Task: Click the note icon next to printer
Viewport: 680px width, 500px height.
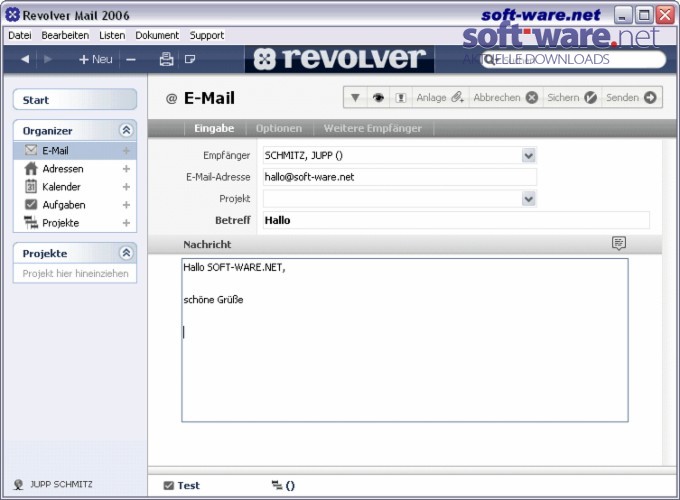Action: pyautogui.click(x=190, y=59)
